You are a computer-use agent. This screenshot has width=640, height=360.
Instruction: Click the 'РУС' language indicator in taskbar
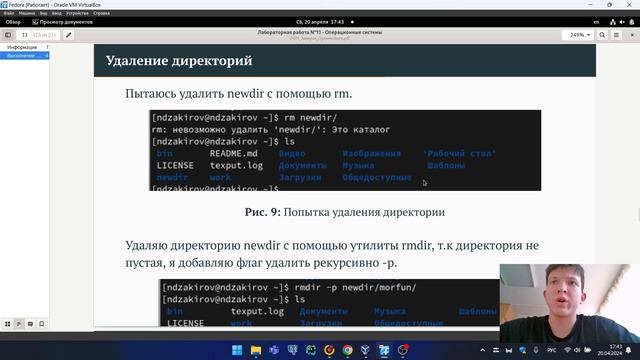pyautogui.click(x=552, y=350)
